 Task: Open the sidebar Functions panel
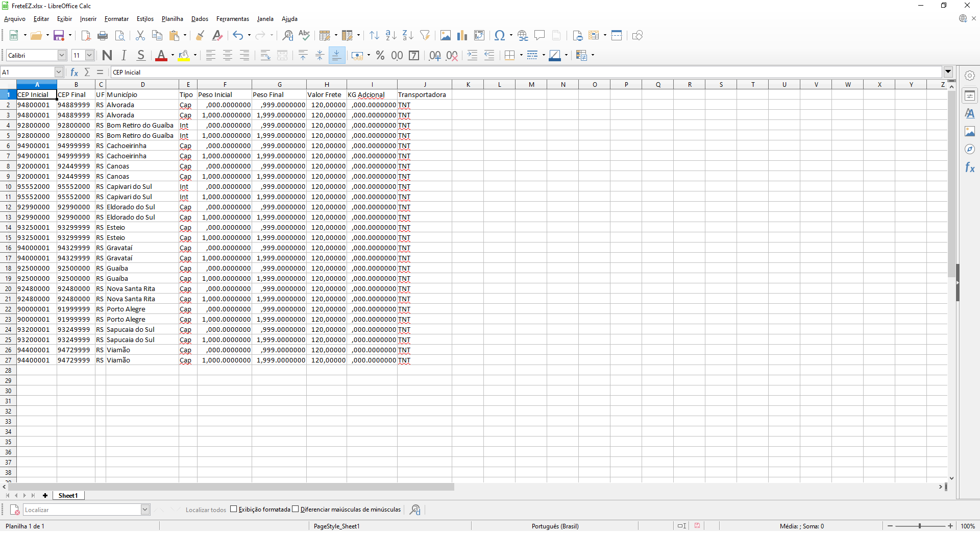point(970,167)
